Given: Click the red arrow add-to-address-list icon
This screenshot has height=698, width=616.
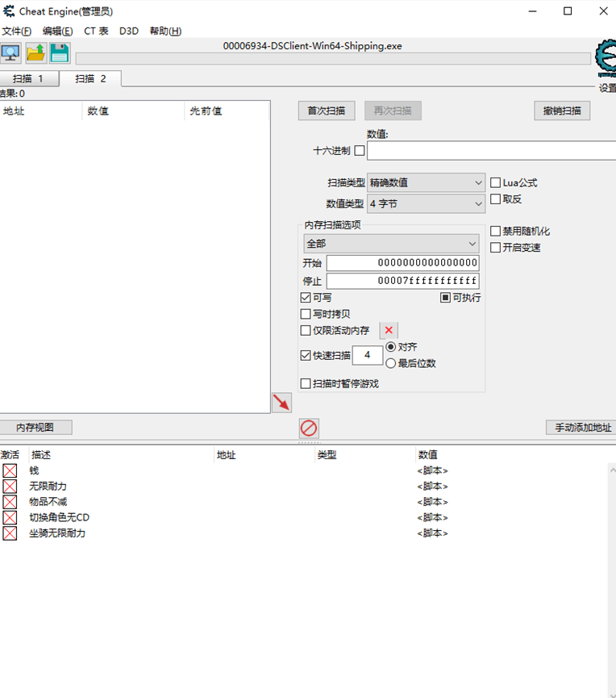Looking at the screenshot, I should point(281,403).
